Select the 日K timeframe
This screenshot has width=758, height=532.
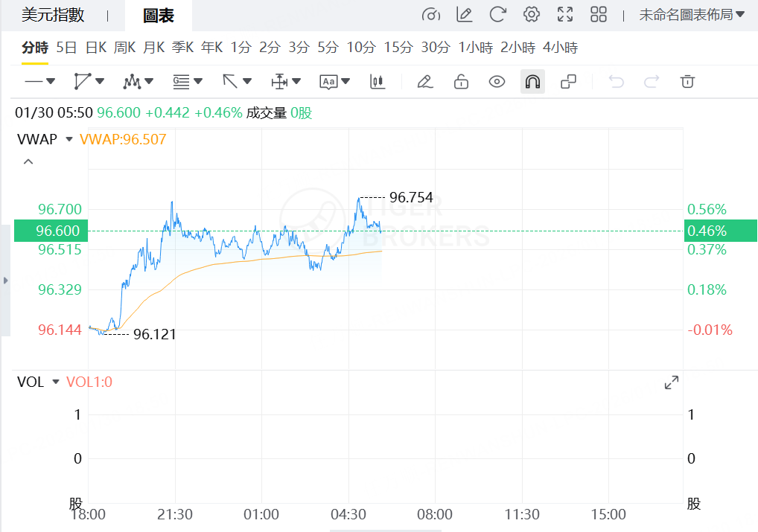(96, 48)
